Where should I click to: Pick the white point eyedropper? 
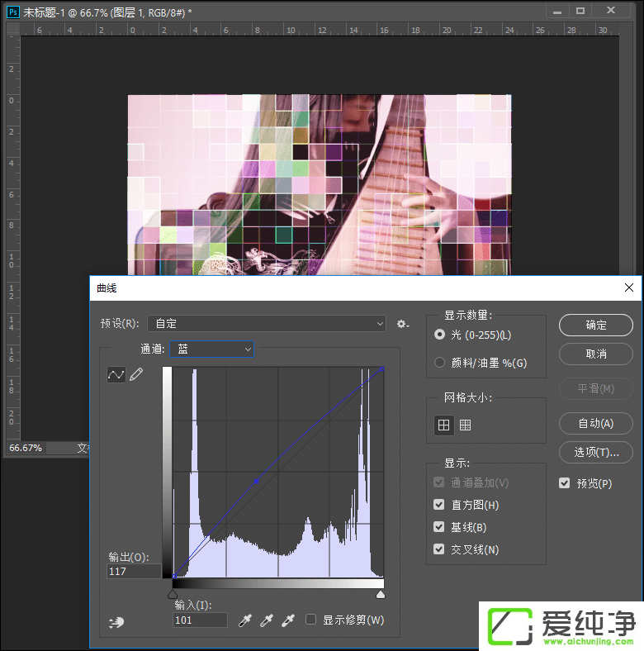pos(288,620)
